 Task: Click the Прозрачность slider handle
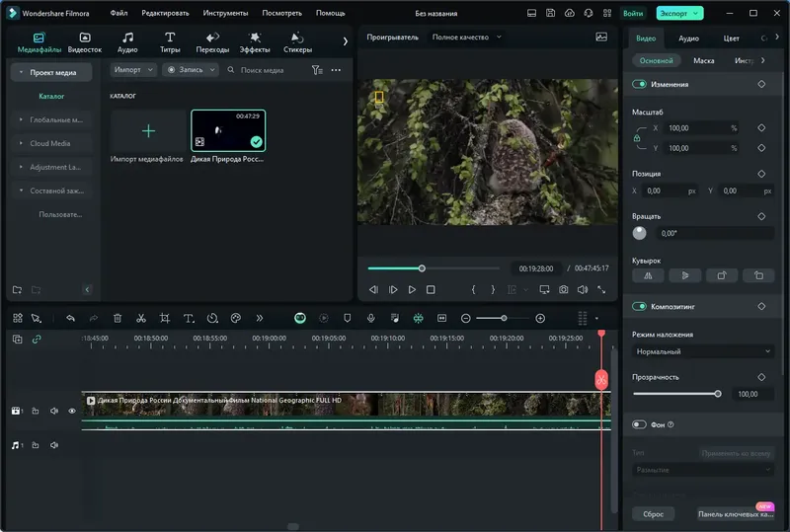click(x=718, y=394)
